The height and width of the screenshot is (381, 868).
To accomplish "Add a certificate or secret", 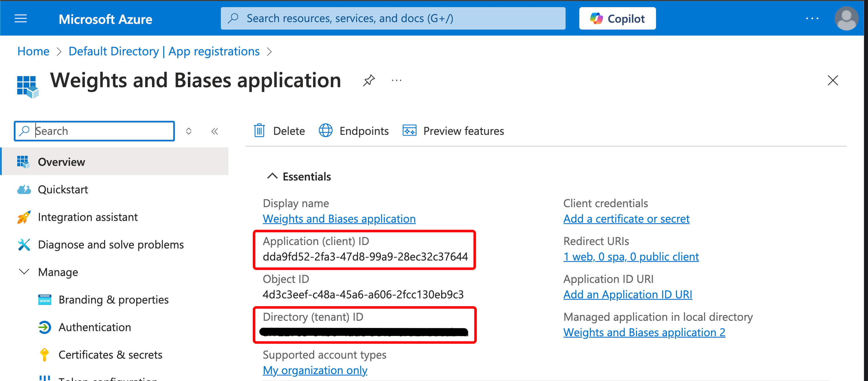I will (x=626, y=218).
